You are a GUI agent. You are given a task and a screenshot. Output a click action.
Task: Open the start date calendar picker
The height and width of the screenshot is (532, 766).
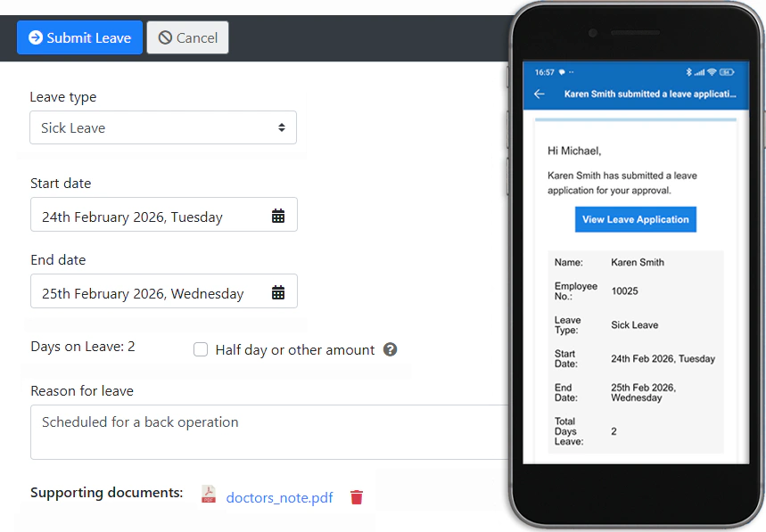click(277, 215)
